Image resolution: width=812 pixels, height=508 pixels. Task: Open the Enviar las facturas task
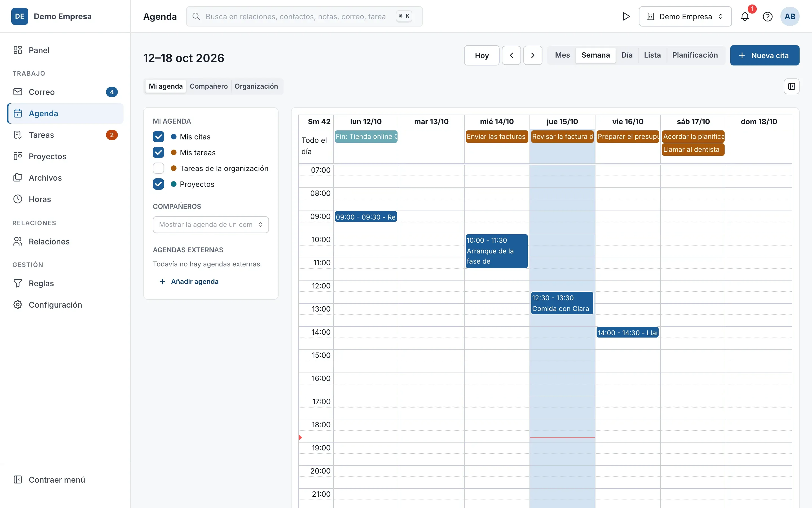click(x=497, y=136)
